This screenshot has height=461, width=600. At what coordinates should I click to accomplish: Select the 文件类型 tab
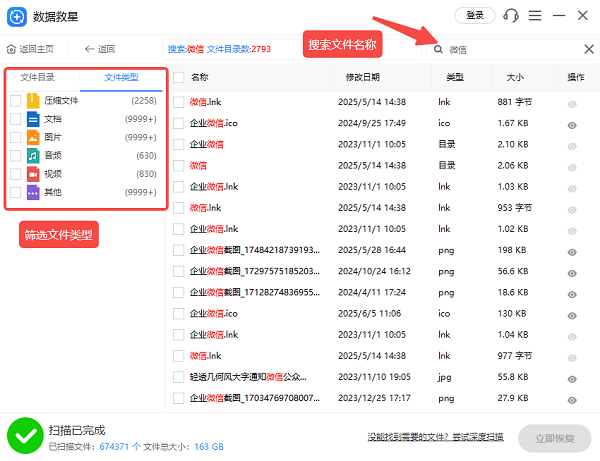coord(121,77)
